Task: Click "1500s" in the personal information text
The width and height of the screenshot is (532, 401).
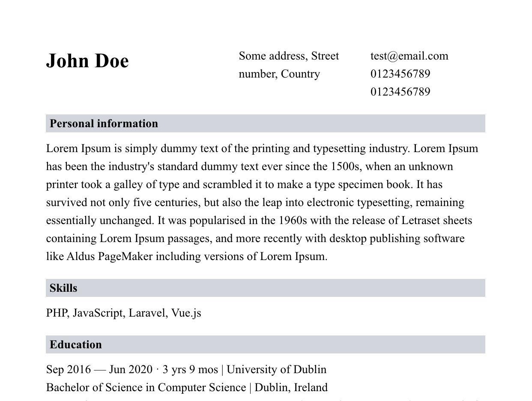Action: pyautogui.click(x=345, y=167)
